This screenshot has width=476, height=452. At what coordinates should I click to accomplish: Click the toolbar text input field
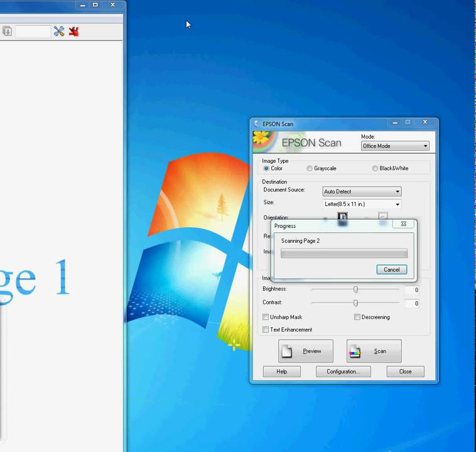33,31
